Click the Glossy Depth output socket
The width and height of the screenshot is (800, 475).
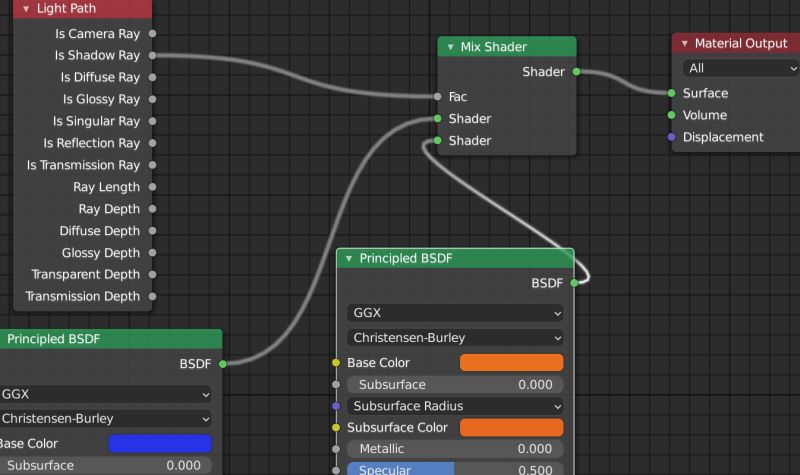coord(152,253)
